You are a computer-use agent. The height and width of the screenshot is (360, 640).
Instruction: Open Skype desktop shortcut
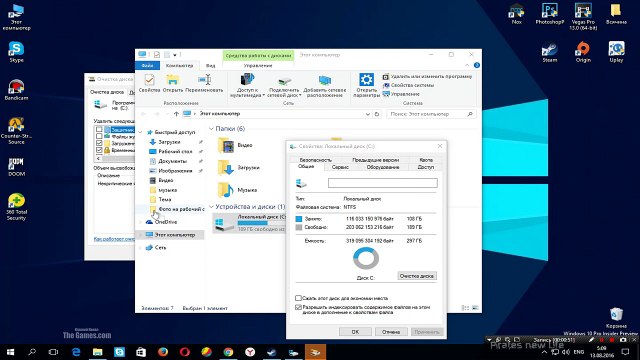pos(16,51)
